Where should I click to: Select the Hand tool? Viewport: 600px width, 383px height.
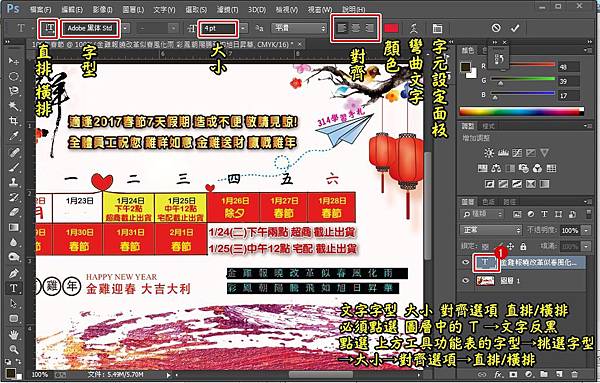(x=14, y=334)
